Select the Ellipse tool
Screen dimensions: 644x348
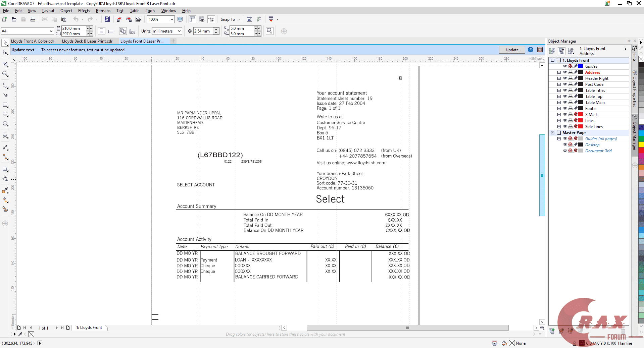pyautogui.click(x=5, y=114)
